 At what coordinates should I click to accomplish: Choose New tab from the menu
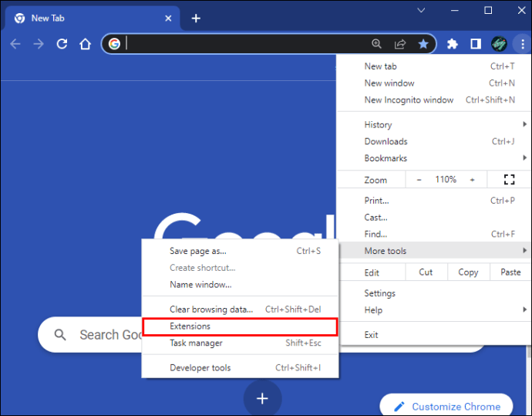(x=434, y=66)
